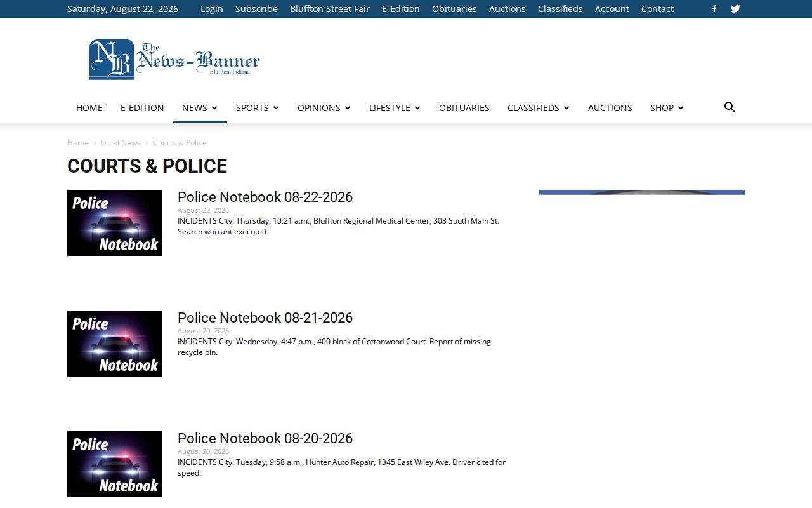
Task: Open Contact link in top bar
Action: tap(657, 9)
